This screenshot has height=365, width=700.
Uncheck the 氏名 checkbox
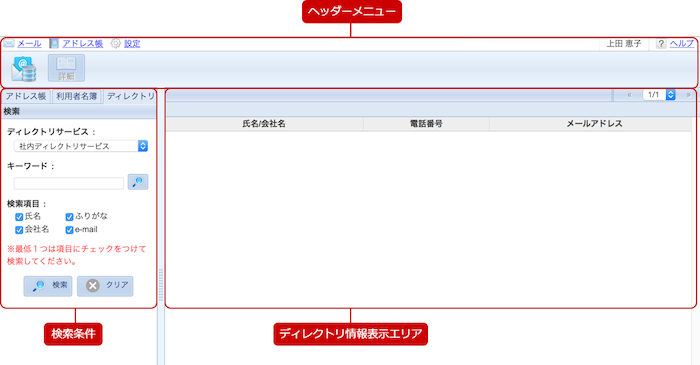pyautogui.click(x=19, y=217)
